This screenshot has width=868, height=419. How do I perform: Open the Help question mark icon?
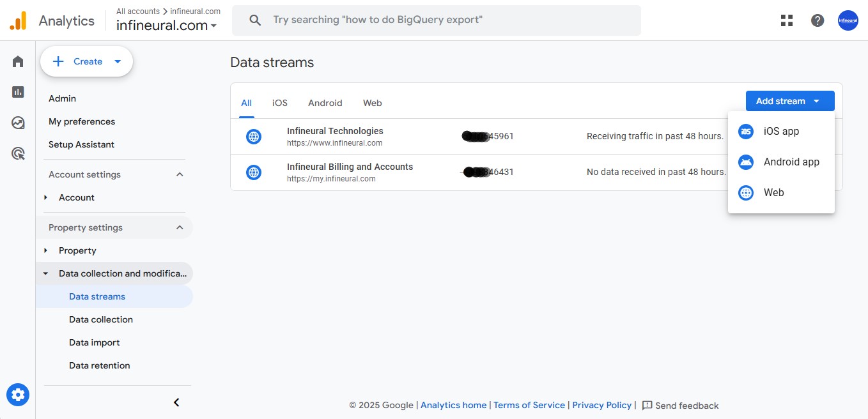click(818, 20)
